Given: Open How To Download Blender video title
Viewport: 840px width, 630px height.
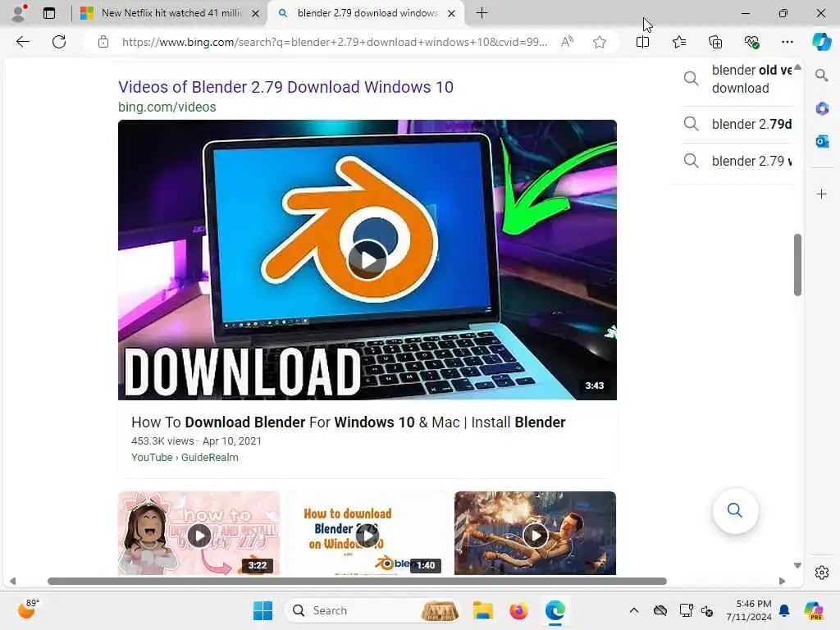Looking at the screenshot, I should pos(348,422).
